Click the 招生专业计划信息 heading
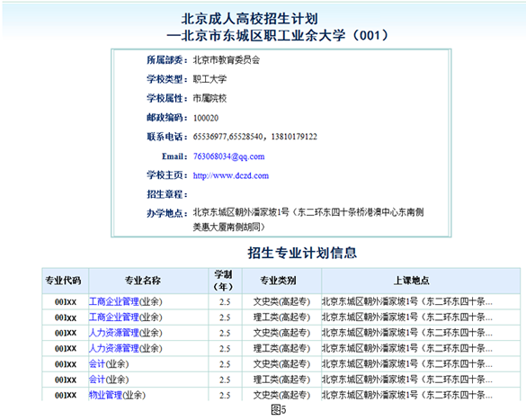526x420 pixels. 302,253
